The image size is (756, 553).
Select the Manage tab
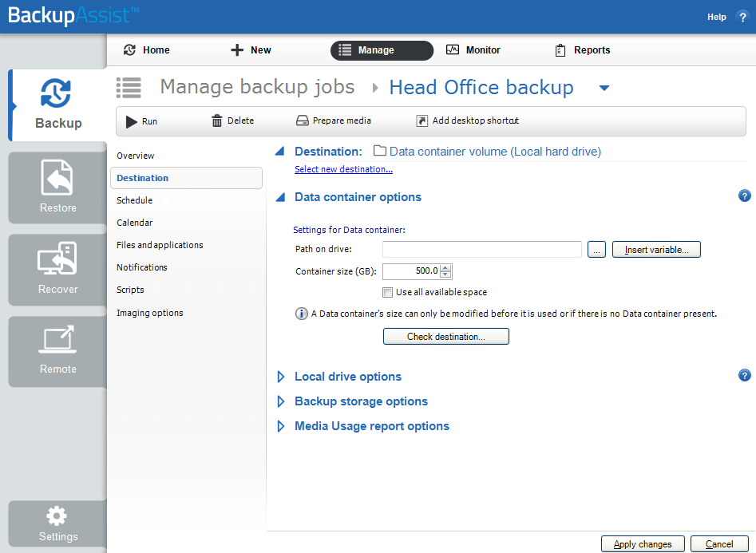tap(382, 50)
